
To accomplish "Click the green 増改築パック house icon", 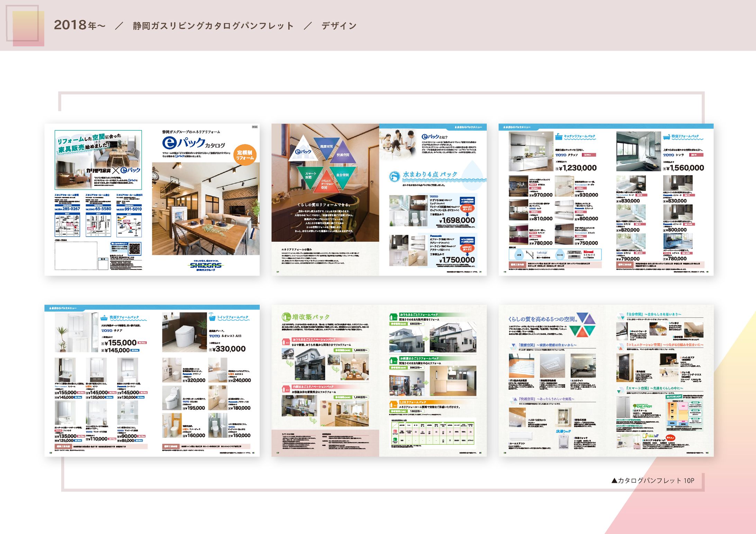I will pyautogui.click(x=286, y=316).
